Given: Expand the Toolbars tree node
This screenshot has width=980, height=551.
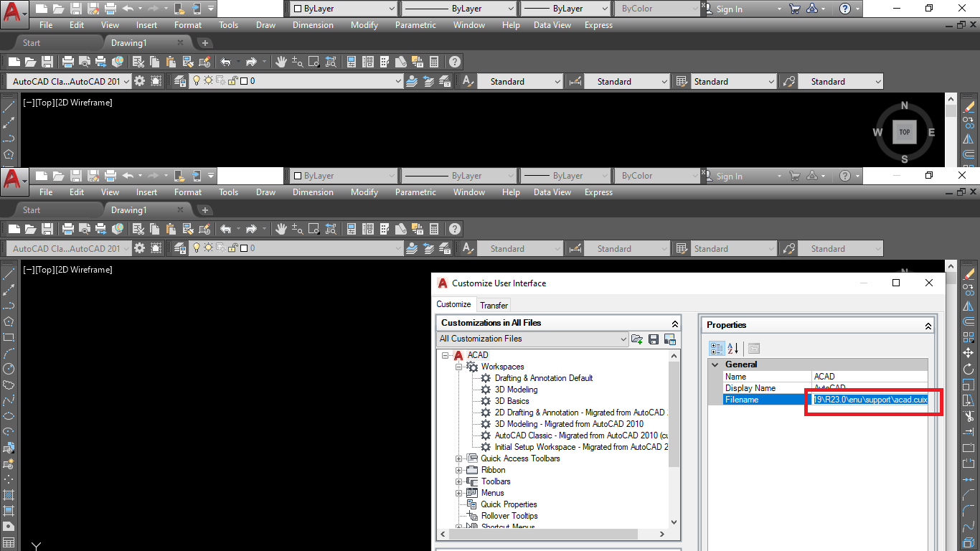Looking at the screenshot, I should [x=459, y=481].
